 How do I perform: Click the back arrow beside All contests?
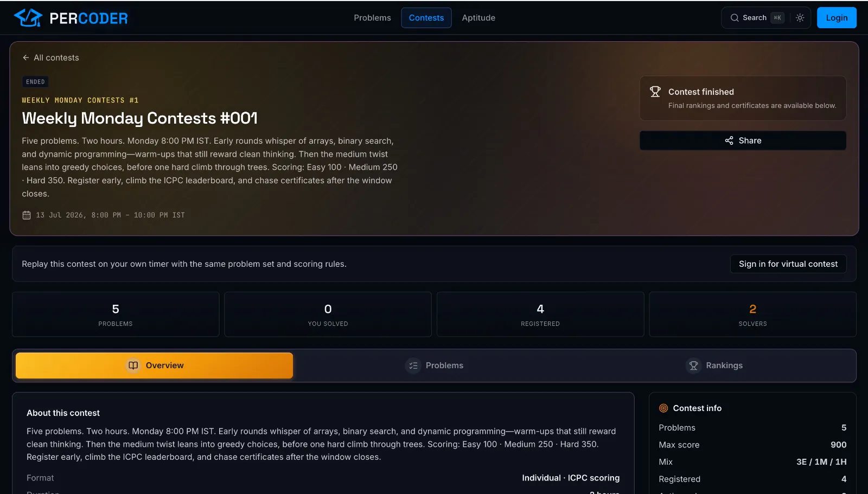point(25,57)
